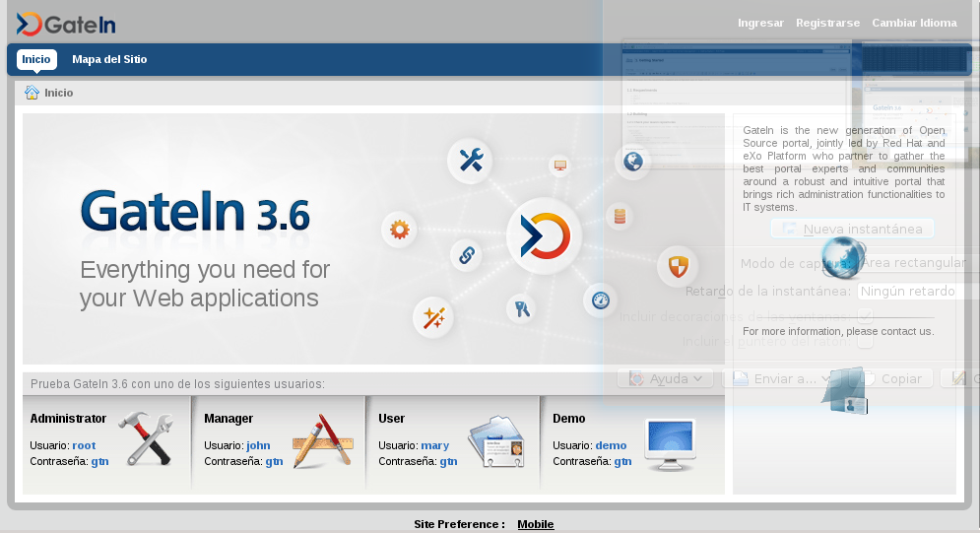Click the Administrator heading

pos(68,419)
